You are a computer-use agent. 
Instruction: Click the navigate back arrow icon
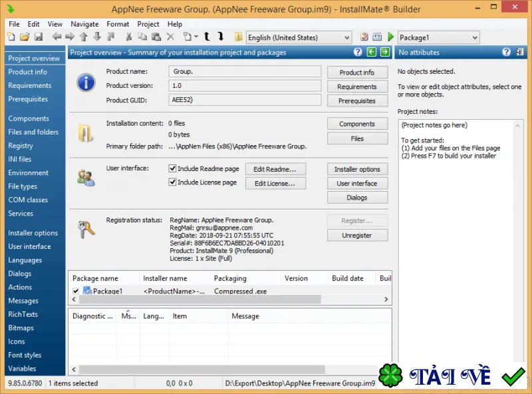[57, 37]
